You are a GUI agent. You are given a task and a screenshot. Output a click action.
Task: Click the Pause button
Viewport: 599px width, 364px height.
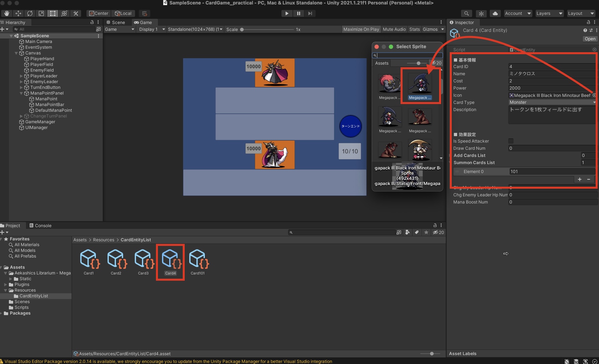[298, 13]
